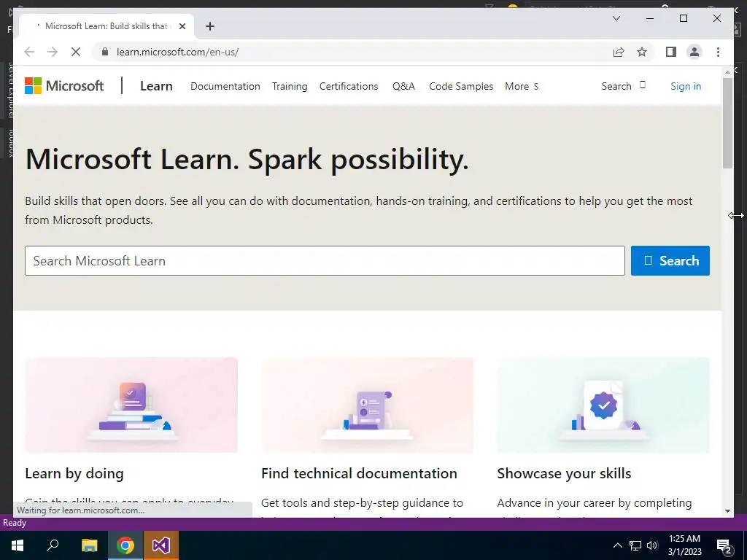Viewport: 747px width, 560px height.
Task: Close the Microsoft Learn tab
Action: [x=182, y=26]
